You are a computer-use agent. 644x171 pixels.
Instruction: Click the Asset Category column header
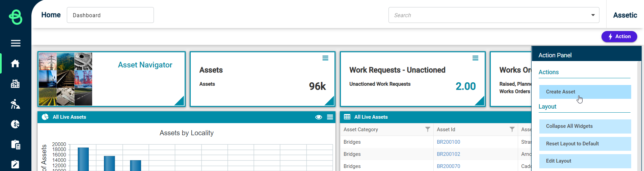[361, 130]
